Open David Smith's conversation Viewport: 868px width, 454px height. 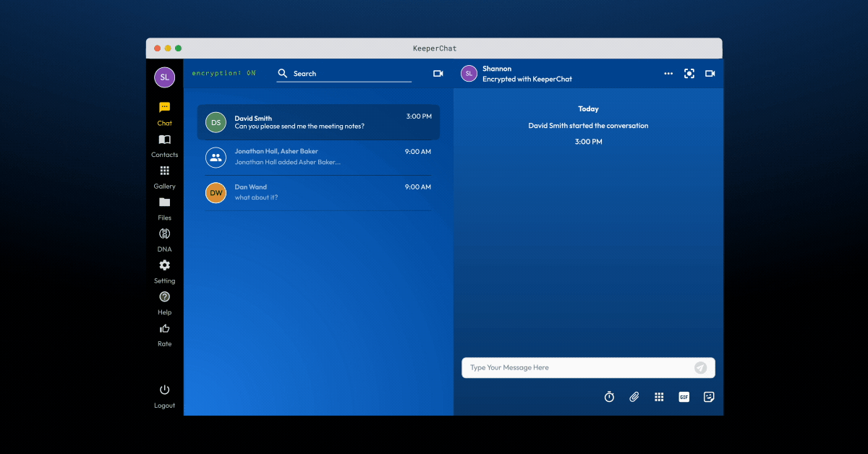coord(318,122)
